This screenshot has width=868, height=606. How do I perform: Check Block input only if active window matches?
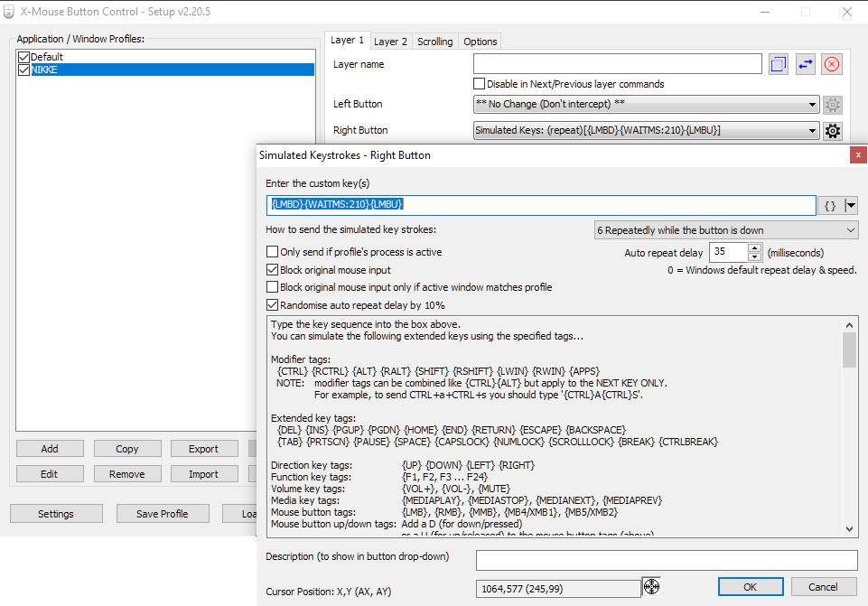(x=272, y=286)
